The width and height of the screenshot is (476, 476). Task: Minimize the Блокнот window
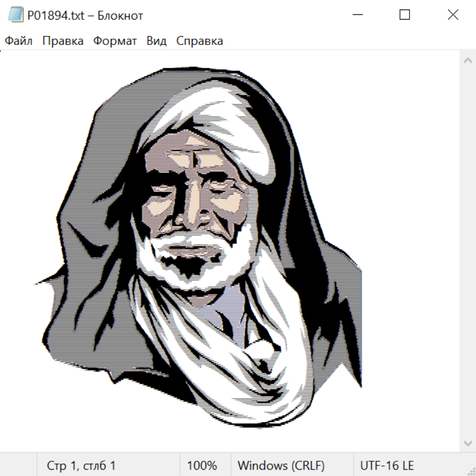[x=356, y=15]
